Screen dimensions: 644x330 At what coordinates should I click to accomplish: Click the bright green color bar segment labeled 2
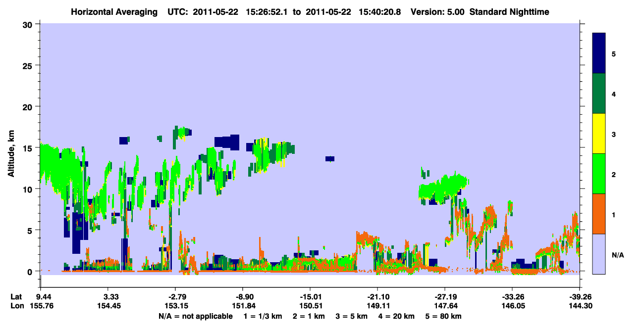[x=599, y=174]
